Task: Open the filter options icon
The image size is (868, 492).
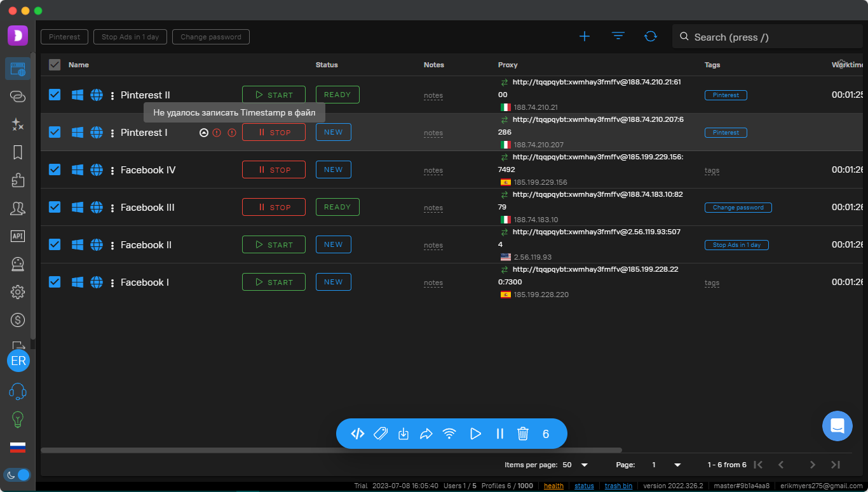Action: pos(618,36)
